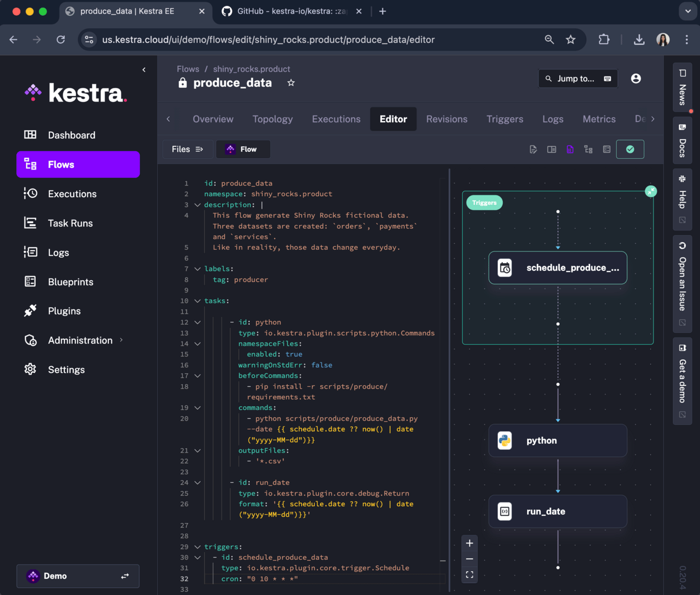Fold the python task on line 12
This screenshot has width=700, height=595.
197,322
